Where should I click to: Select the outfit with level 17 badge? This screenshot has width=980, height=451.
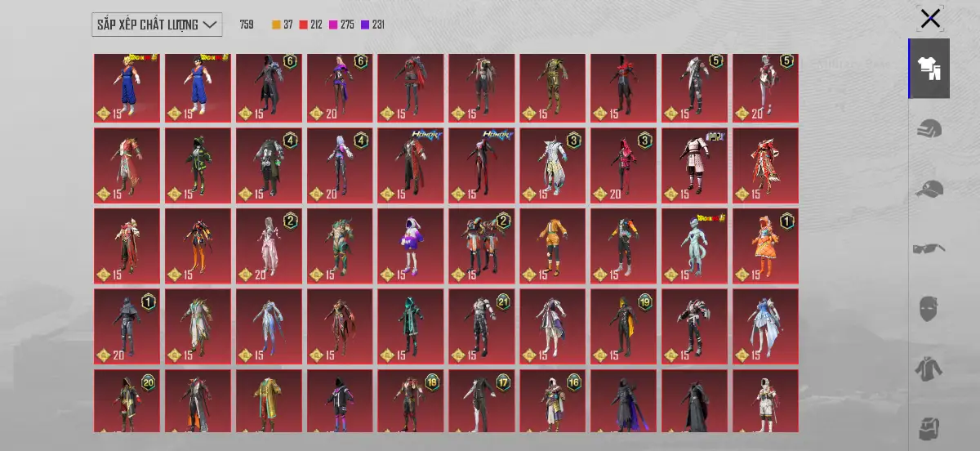(x=482, y=400)
